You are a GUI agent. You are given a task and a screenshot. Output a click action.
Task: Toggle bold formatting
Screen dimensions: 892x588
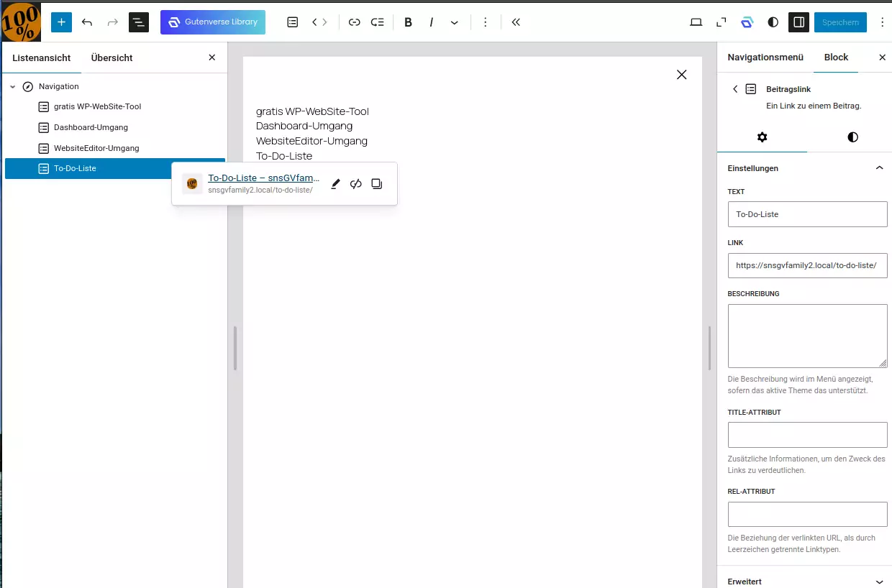[408, 22]
